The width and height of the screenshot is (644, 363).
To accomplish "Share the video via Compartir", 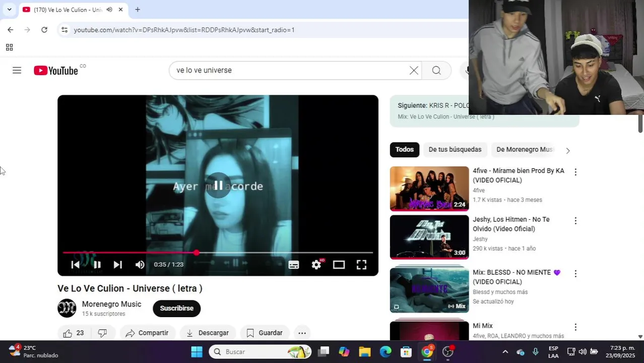I will (x=147, y=333).
